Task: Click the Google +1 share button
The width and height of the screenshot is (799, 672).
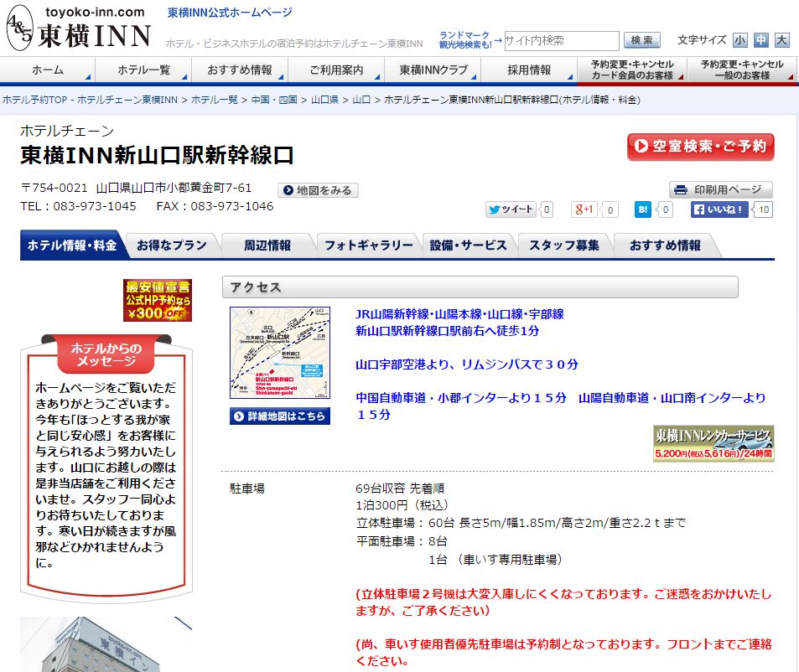Action: [x=584, y=209]
